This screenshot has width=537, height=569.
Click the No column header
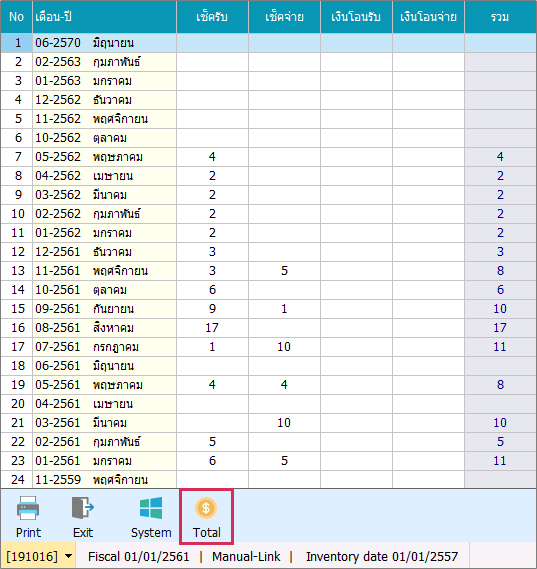[17, 17]
